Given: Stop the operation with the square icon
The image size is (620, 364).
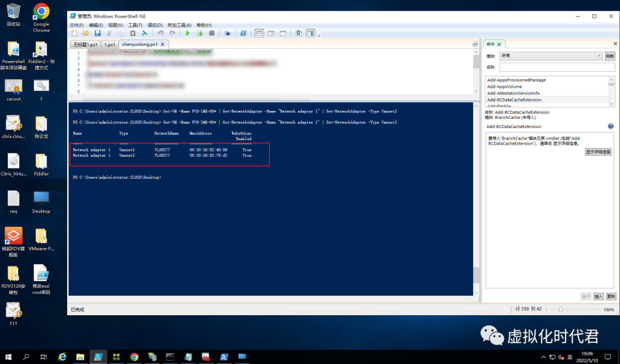Looking at the screenshot, I should [211, 34].
